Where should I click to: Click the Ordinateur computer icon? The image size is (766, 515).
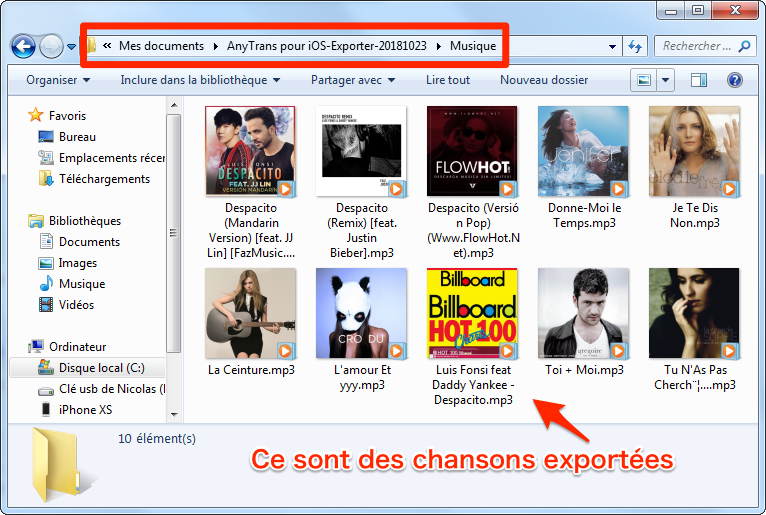(35, 346)
